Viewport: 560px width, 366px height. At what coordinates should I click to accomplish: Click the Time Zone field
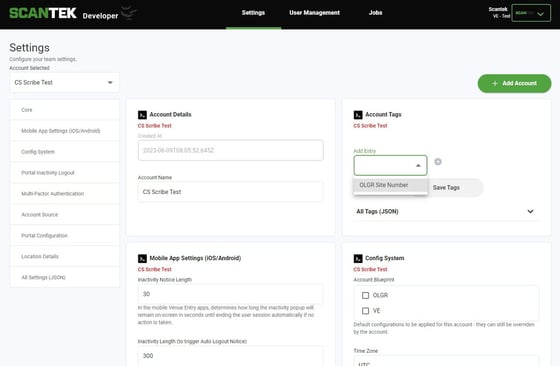(x=446, y=361)
